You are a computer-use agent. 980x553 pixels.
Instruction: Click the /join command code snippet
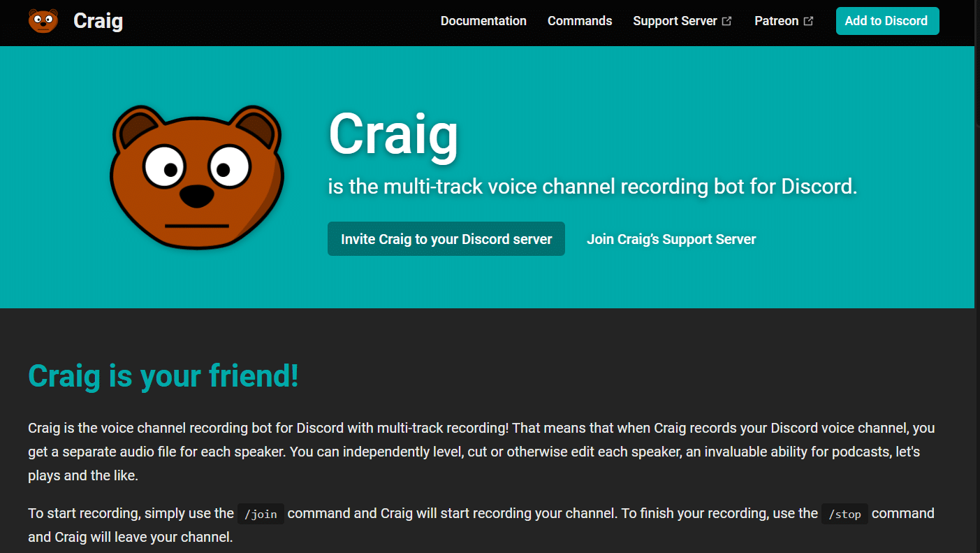(x=261, y=514)
